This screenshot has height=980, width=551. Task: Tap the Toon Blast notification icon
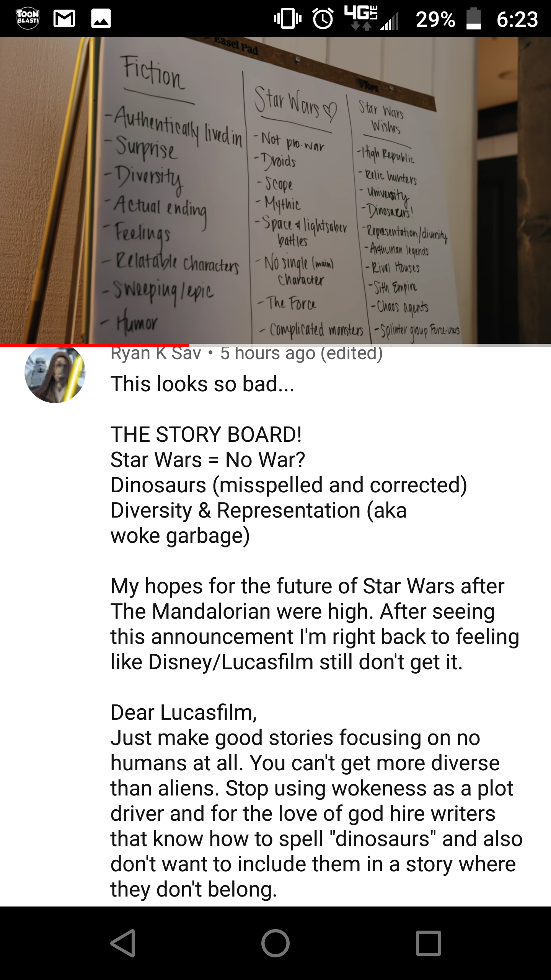coord(28,18)
